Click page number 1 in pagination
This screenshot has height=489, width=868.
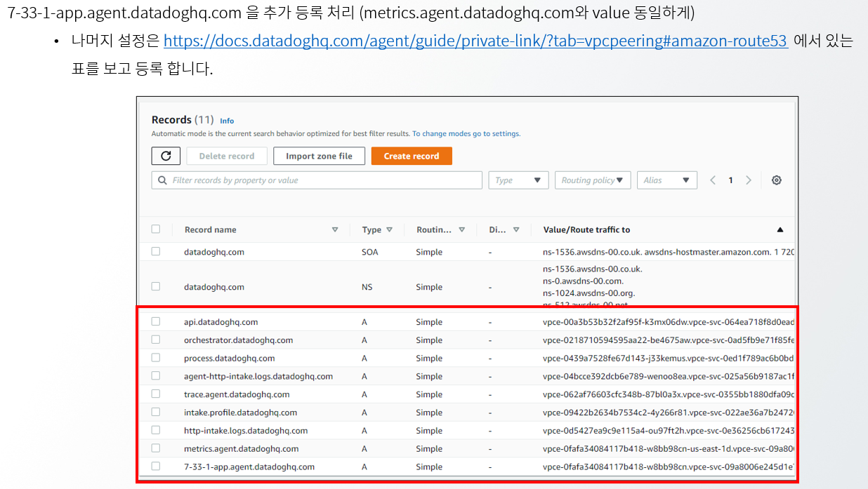[x=730, y=180]
